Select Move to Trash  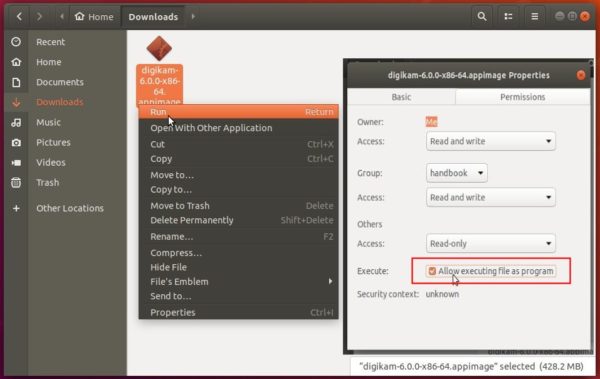(239, 206)
